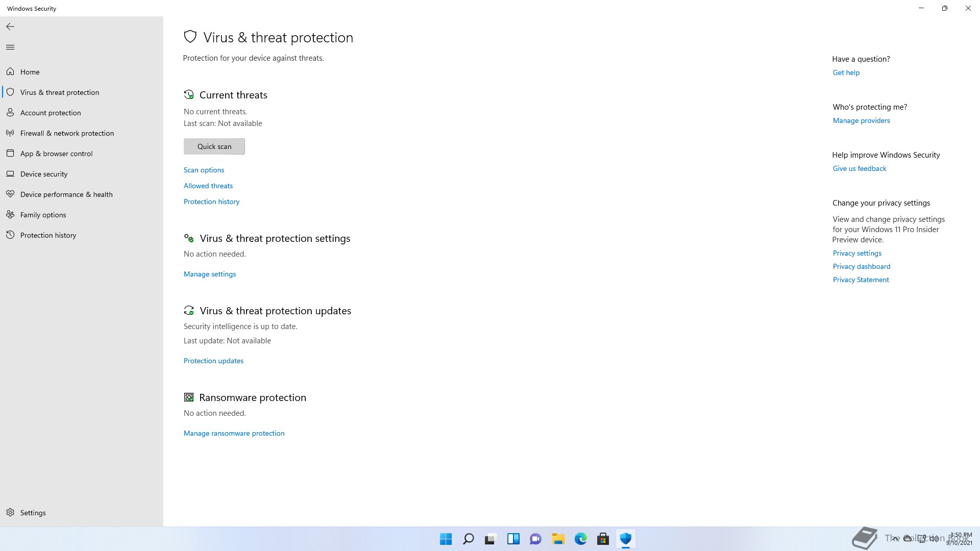Open the Device security page
The height and width of the screenshot is (551, 980).
[x=44, y=174]
